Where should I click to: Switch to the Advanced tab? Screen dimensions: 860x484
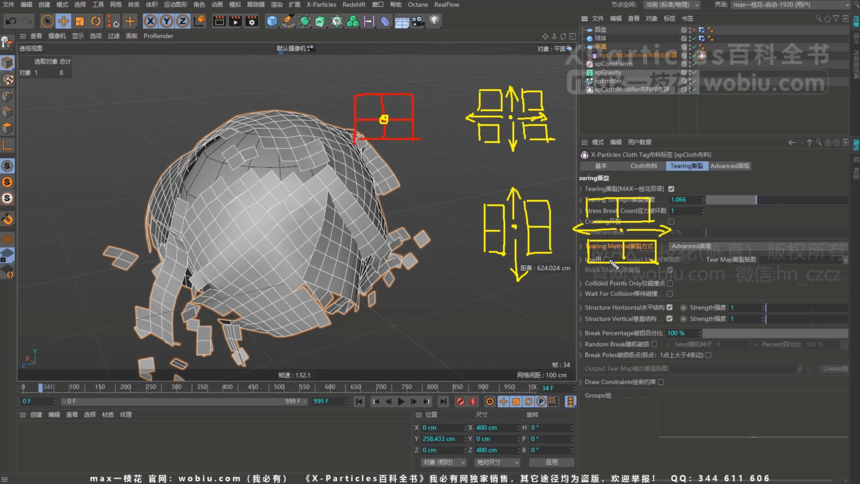click(730, 166)
